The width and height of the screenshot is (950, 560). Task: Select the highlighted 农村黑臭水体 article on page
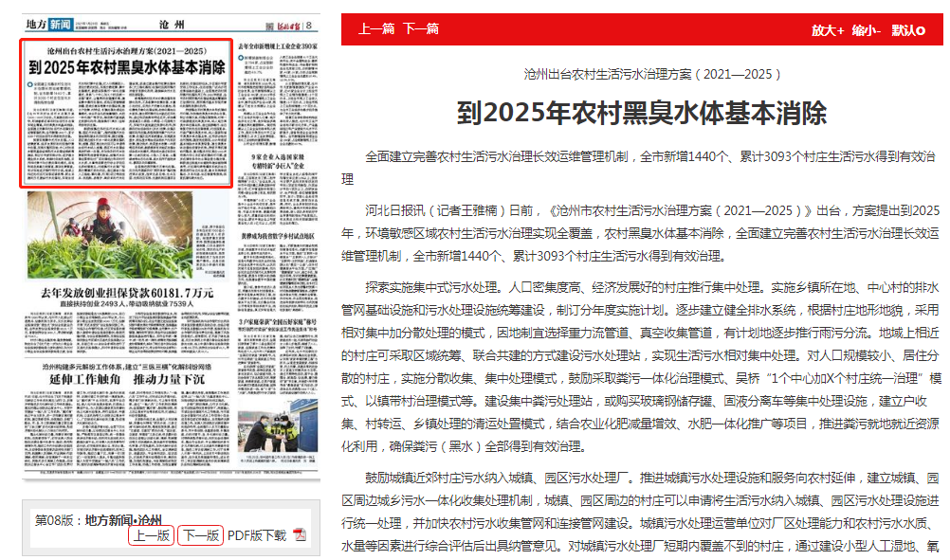pos(126,114)
